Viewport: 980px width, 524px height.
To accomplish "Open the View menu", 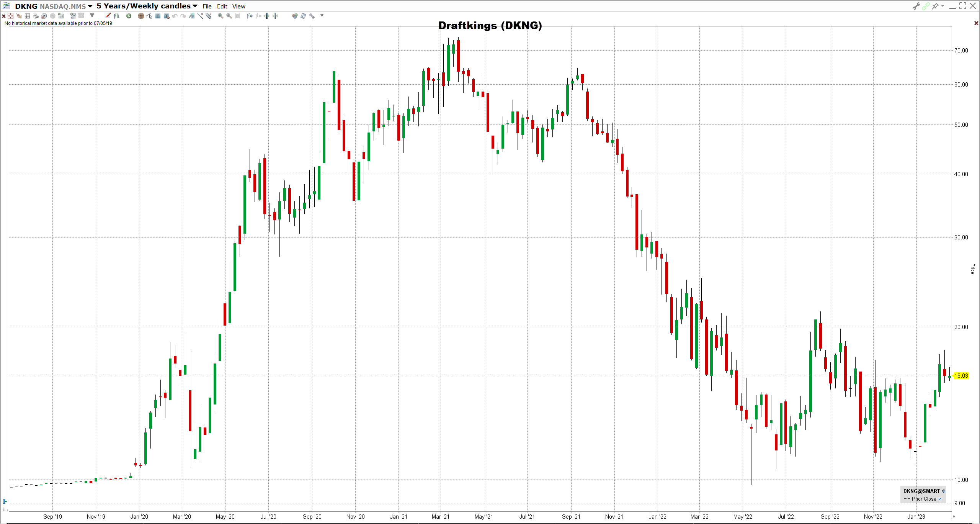I will pos(239,7).
